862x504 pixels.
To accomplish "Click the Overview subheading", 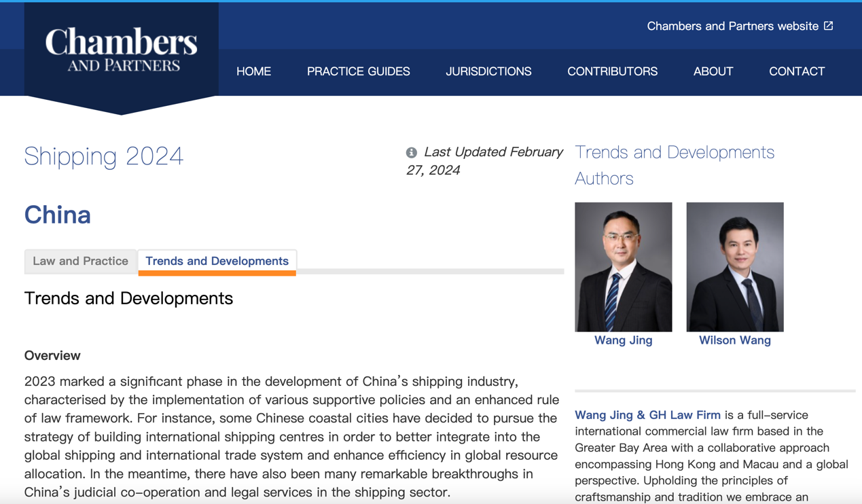I will pos(52,355).
